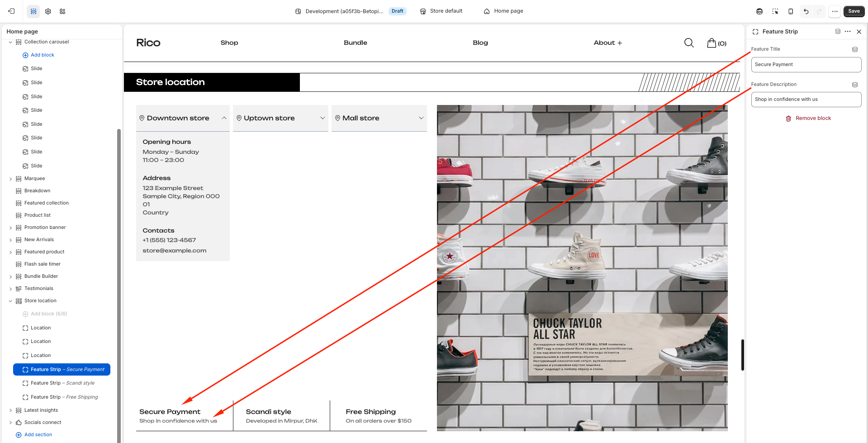Select the Sections panel icon
This screenshot has height=443, width=868.
(33, 11)
